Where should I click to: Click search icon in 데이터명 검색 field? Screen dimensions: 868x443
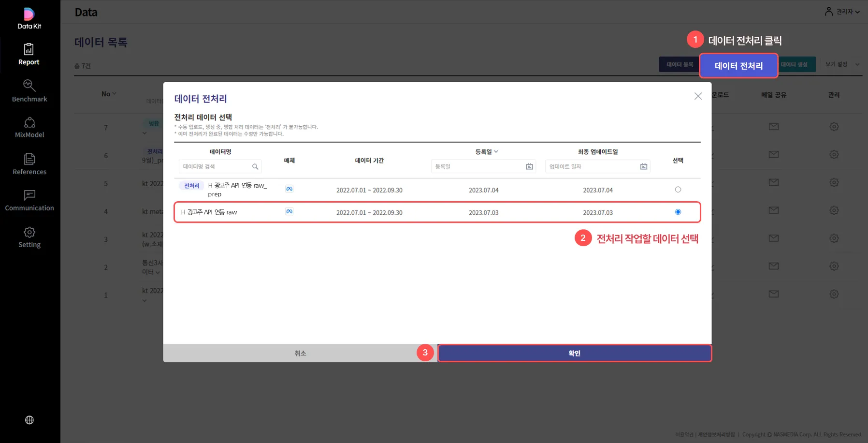click(255, 166)
